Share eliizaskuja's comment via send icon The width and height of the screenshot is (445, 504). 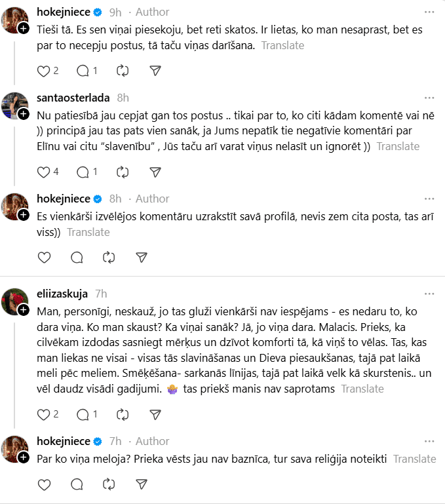pyautogui.click(x=155, y=414)
